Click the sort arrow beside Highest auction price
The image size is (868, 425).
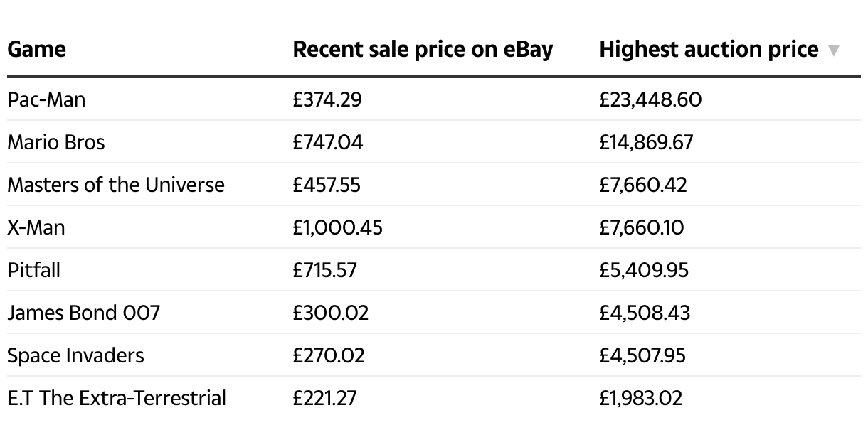pyautogui.click(x=833, y=50)
